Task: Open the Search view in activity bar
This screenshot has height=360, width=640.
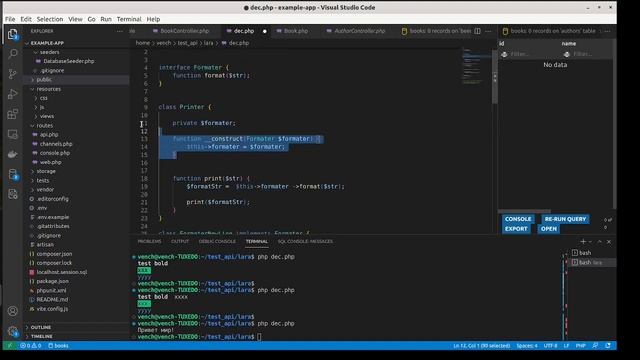Action: pos(13,54)
